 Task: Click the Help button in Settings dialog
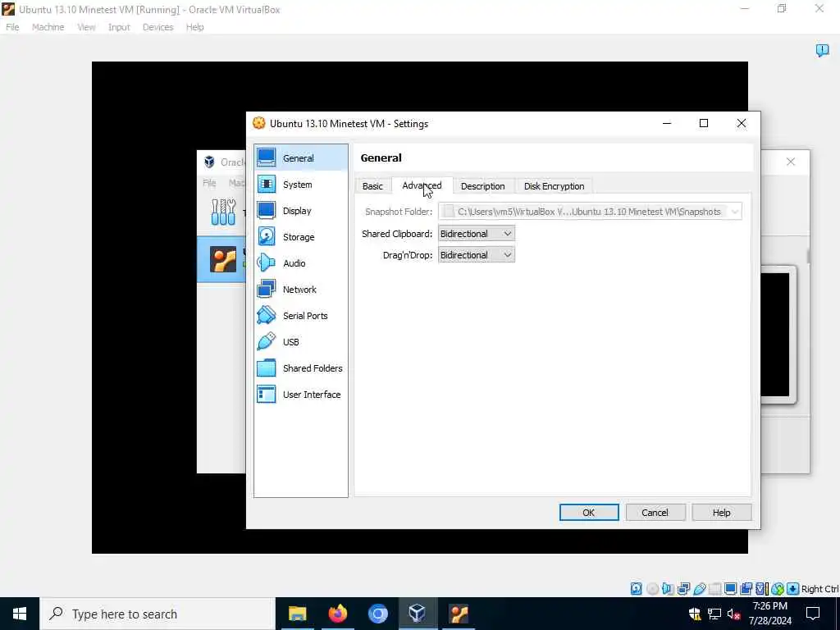pos(721,512)
